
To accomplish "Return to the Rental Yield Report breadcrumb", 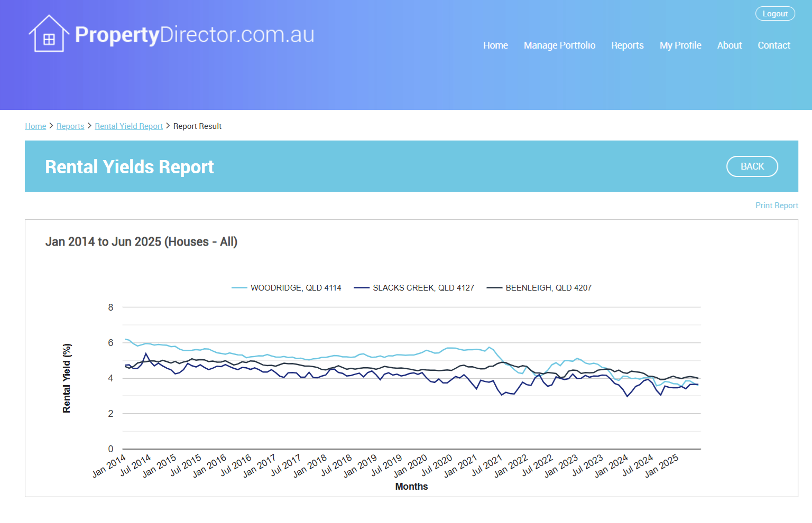I will coord(128,126).
